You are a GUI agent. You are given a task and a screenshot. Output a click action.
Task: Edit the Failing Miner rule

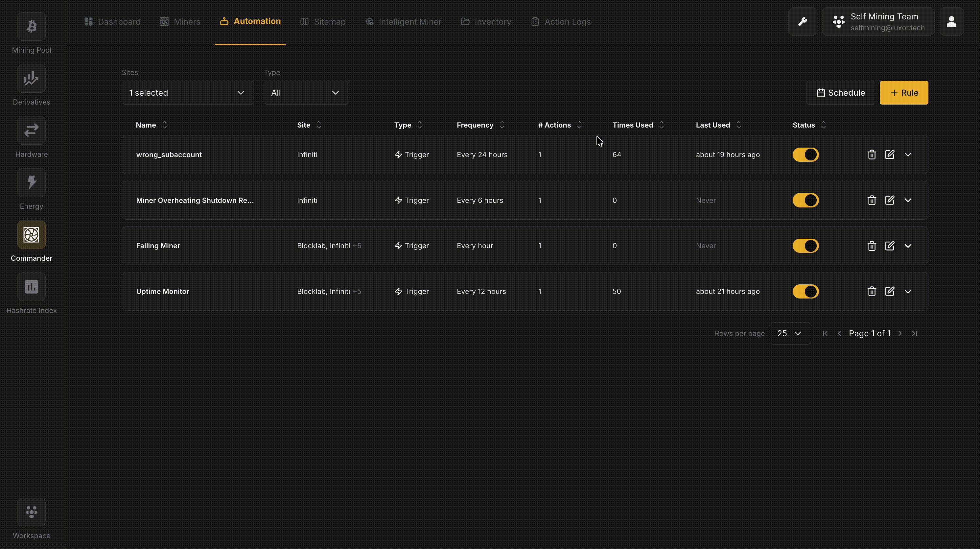click(x=889, y=246)
